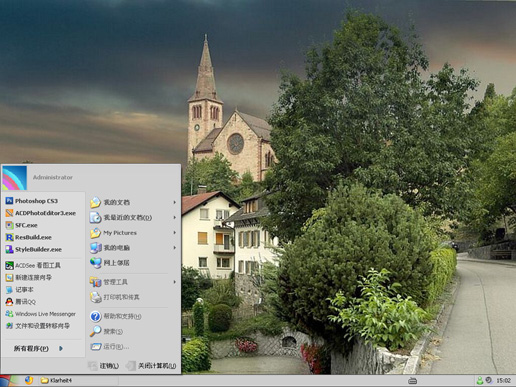The height and width of the screenshot is (387, 516).
Task: Click the 注销 log off button
Action: (104, 366)
